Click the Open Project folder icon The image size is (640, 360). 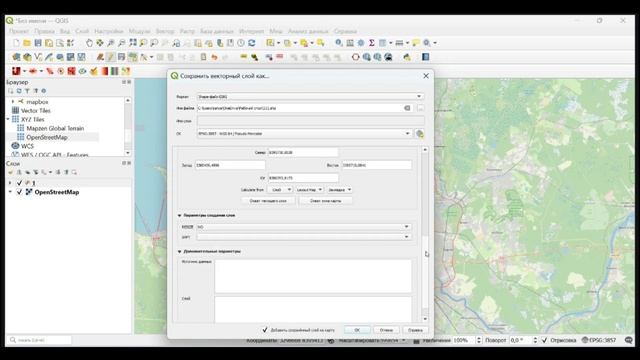tap(27, 43)
